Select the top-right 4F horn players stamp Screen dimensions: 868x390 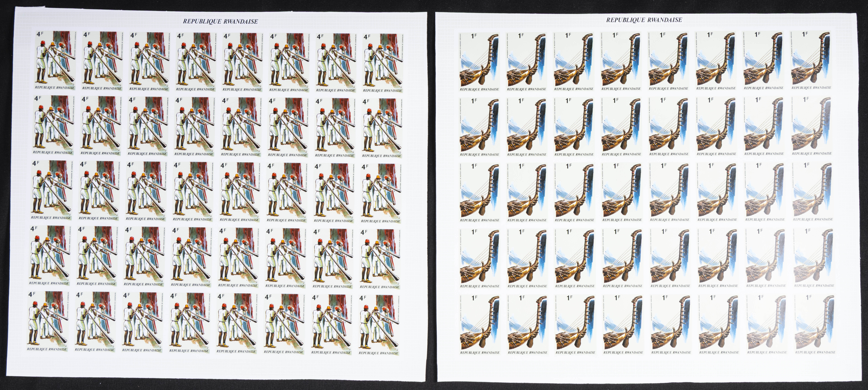pyautogui.click(x=383, y=63)
